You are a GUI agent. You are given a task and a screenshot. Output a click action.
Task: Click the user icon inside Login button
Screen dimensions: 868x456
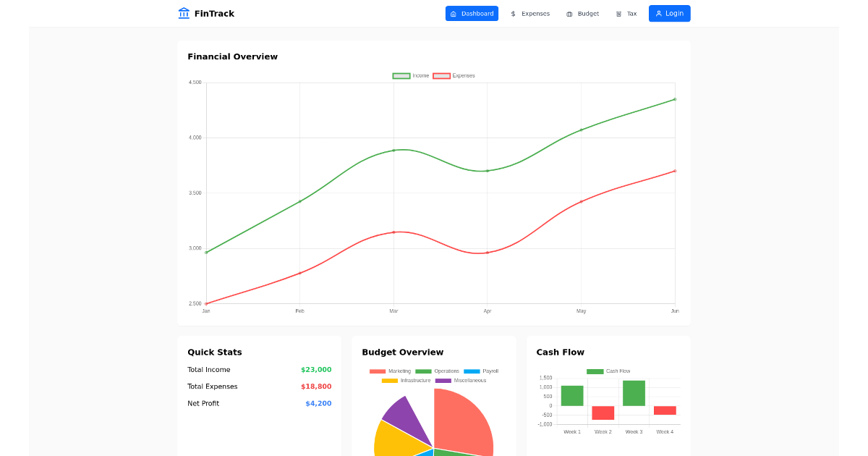pyautogui.click(x=658, y=13)
